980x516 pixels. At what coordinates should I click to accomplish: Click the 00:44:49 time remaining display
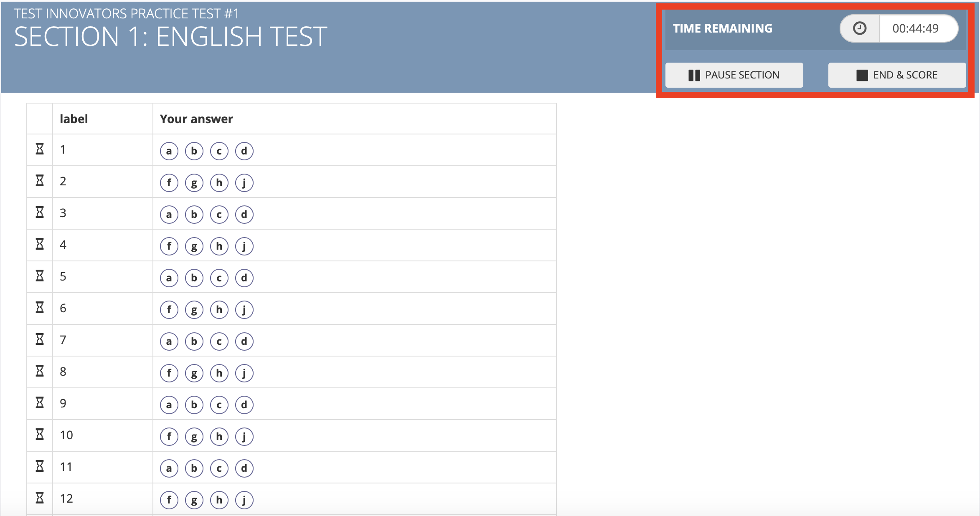915,28
